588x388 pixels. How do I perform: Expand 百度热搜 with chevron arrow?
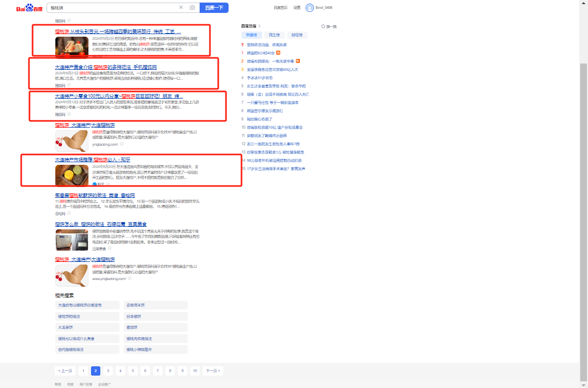(x=260, y=26)
